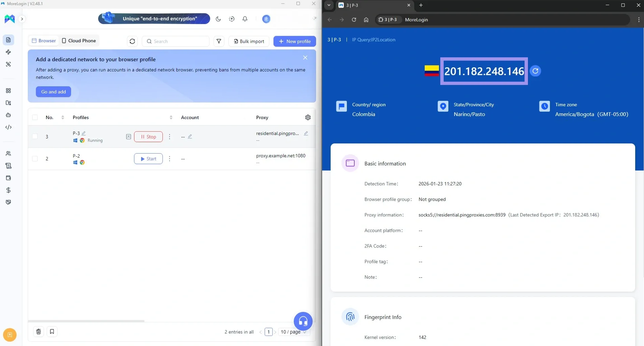The height and width of the screenshot is (346, 644).
Task: Click the refresh profiles list icon
Action: (132, 41)
